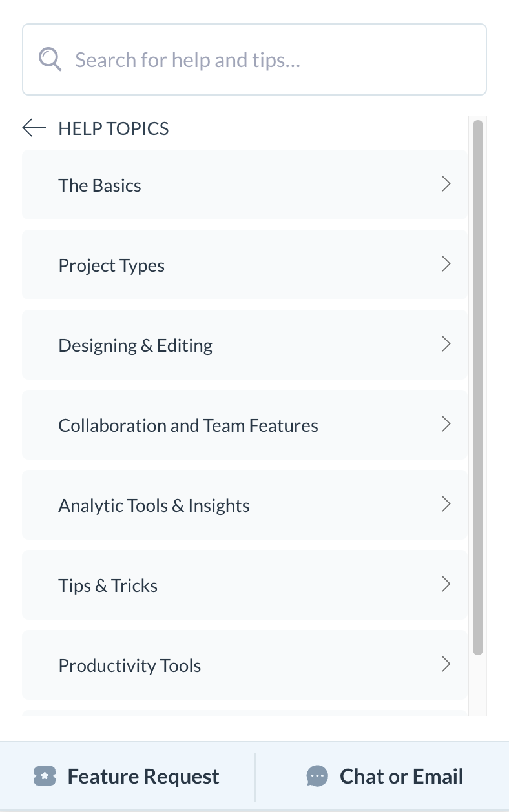Click the back arrow above help topics
The width and height of the screenshot is (509, 812).
[34, 128]
